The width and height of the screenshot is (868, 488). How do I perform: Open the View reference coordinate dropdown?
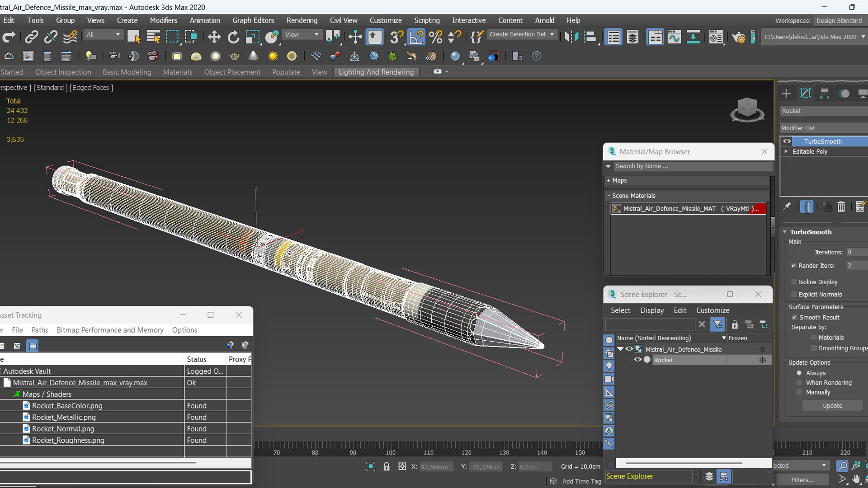point(302,34)
